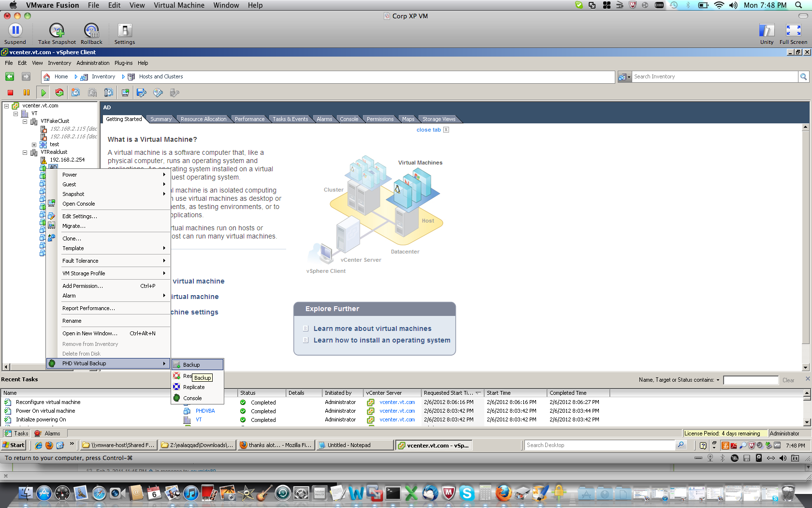Launch virtual machine console icon
Image resolution: width=812 pixels, height=508 pixels.
pos(125,92)
